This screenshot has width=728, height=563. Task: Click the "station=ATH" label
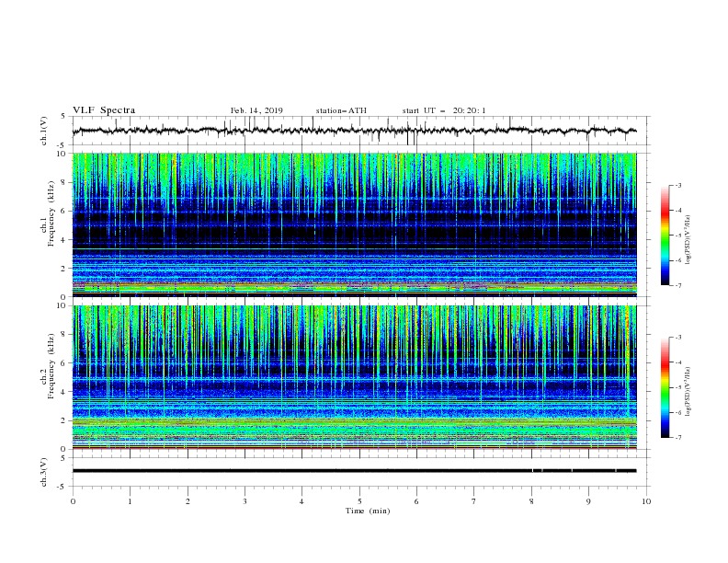(341, 110)
